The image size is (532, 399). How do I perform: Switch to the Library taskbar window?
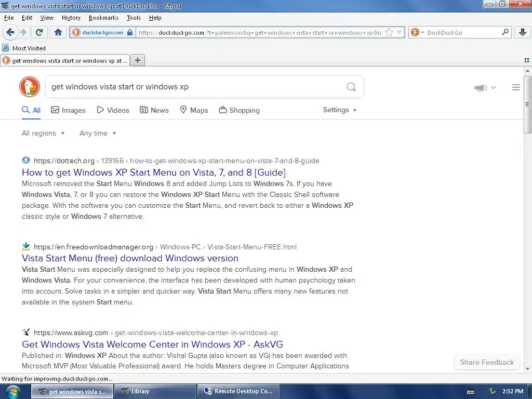click(155, 391)
